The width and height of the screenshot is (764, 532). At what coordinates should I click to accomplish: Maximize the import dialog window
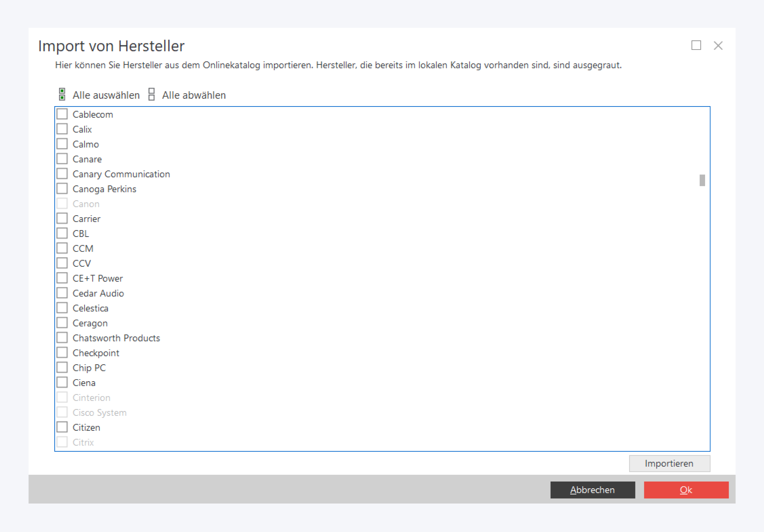pyautogui.click(x=696, y=45)
